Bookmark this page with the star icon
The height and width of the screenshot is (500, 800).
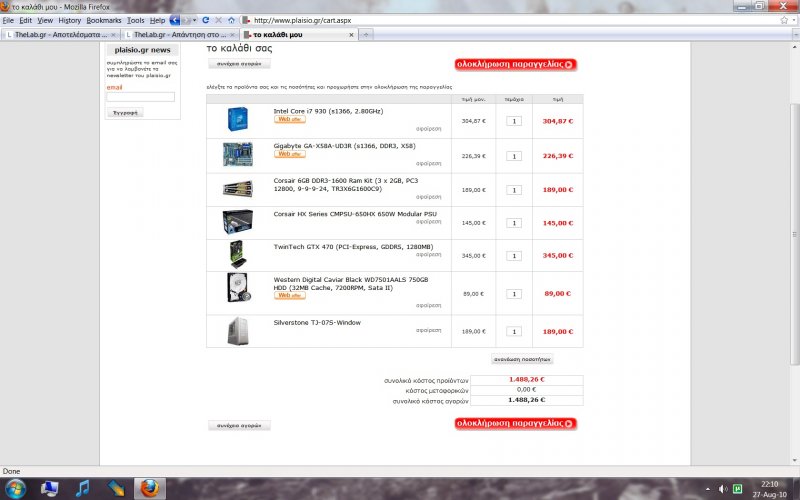784,20
